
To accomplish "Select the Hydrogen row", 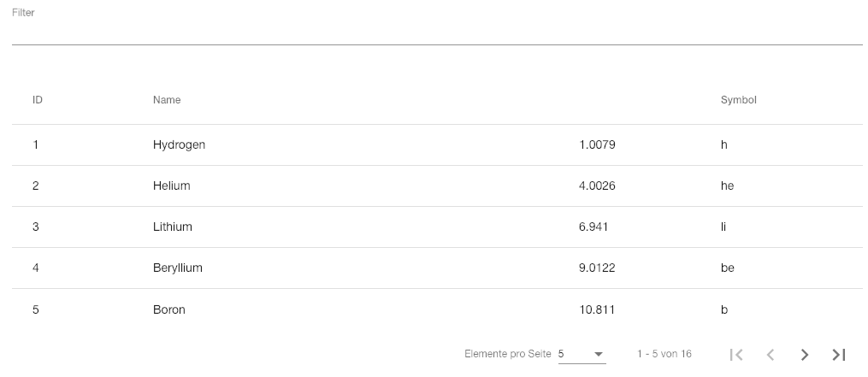I will [437, 145].
